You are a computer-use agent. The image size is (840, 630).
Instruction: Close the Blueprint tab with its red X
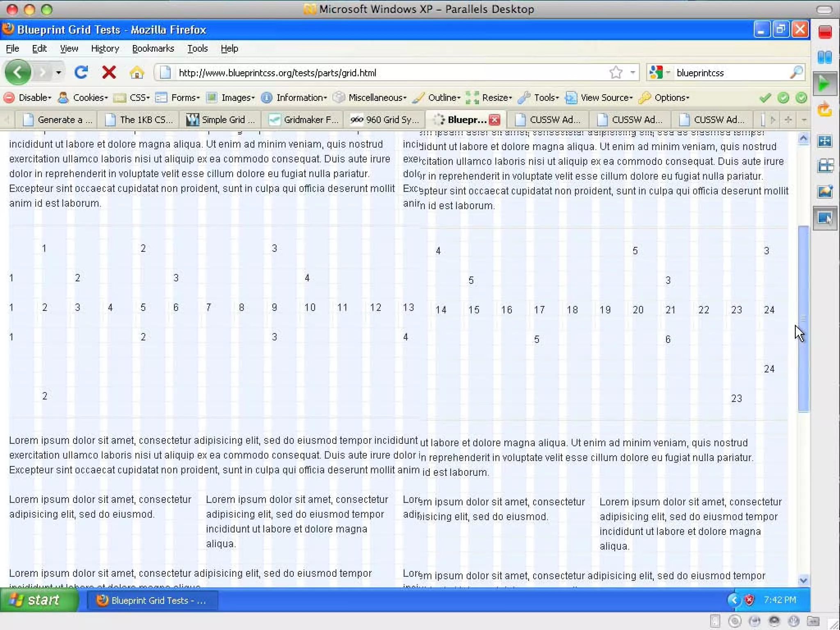[495, 120]
